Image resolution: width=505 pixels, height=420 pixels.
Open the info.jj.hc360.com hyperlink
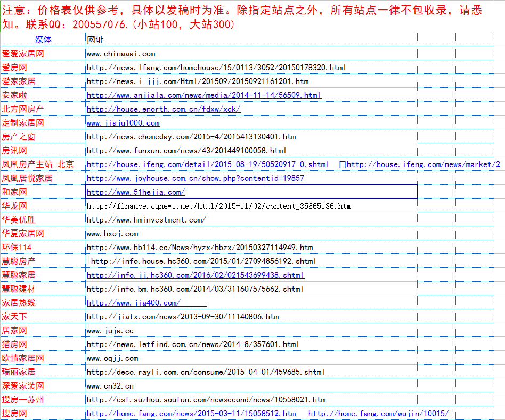pos(196,275)
